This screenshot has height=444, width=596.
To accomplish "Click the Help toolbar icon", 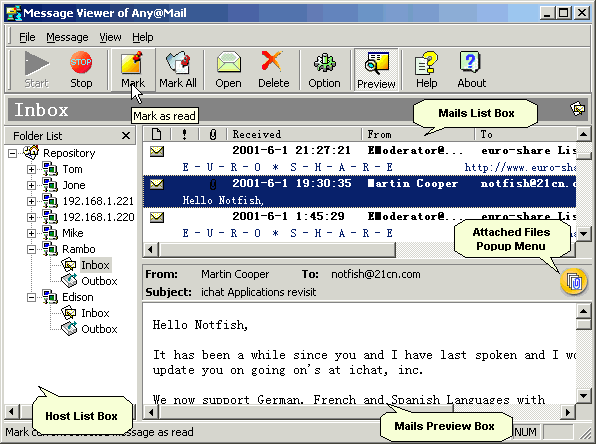I will pyautogui.click(x=426, y=70).
